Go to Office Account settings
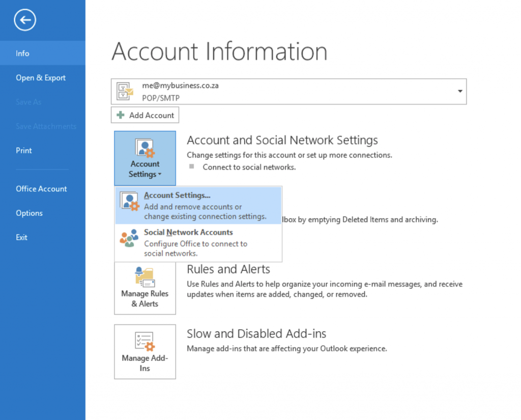The width and height of the screenshot is (521, 420). (41, 188)
